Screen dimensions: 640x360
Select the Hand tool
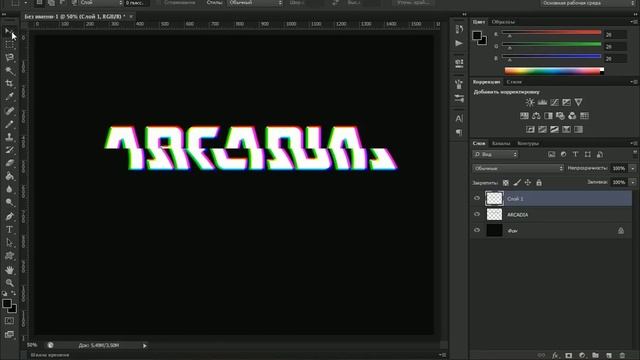click(x=9, y=270)
